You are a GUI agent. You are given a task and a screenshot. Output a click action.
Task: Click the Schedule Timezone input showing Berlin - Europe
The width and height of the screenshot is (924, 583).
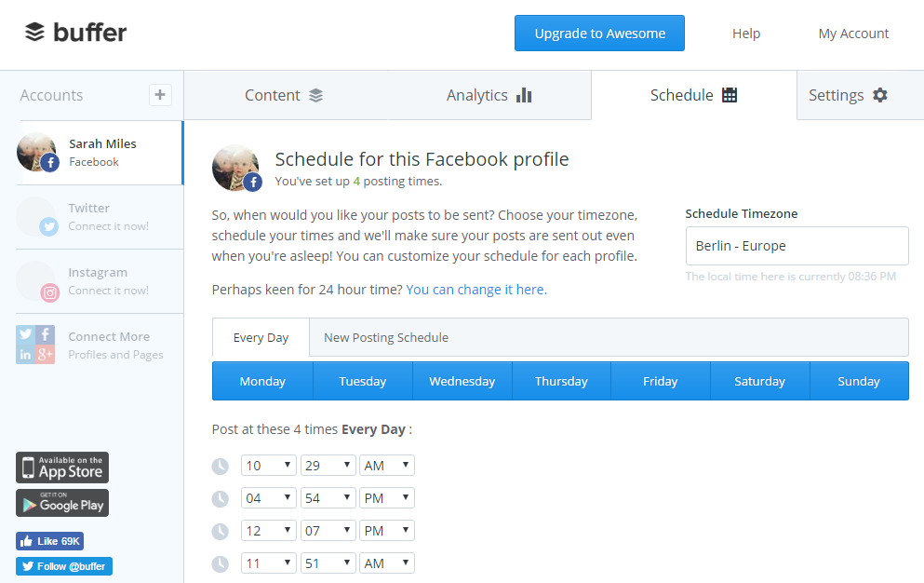coord(797,245)
